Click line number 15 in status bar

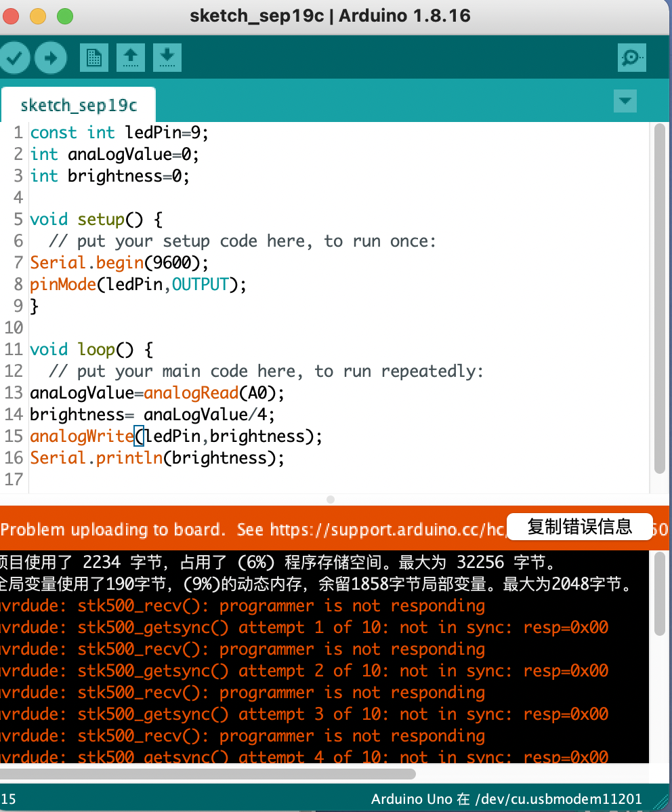9,799
